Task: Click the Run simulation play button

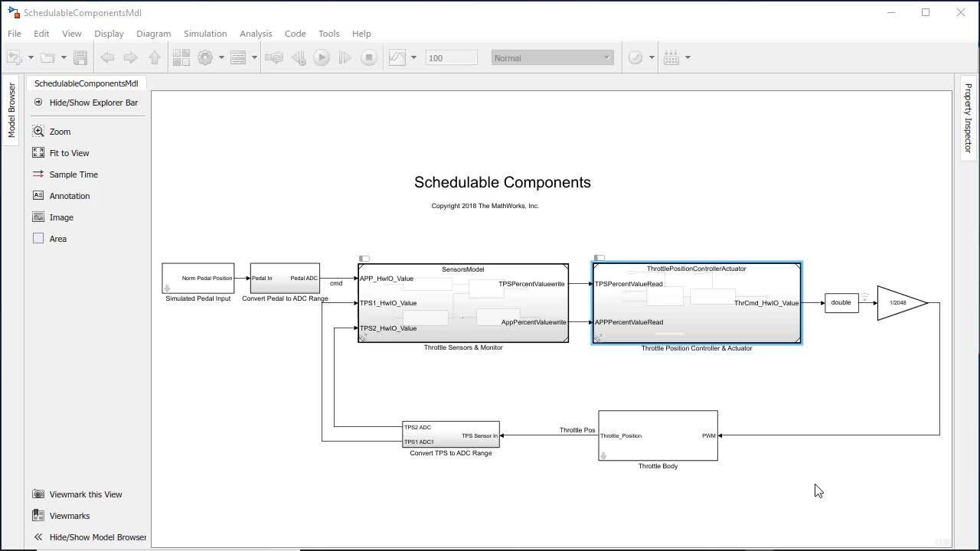Action: 322,57
